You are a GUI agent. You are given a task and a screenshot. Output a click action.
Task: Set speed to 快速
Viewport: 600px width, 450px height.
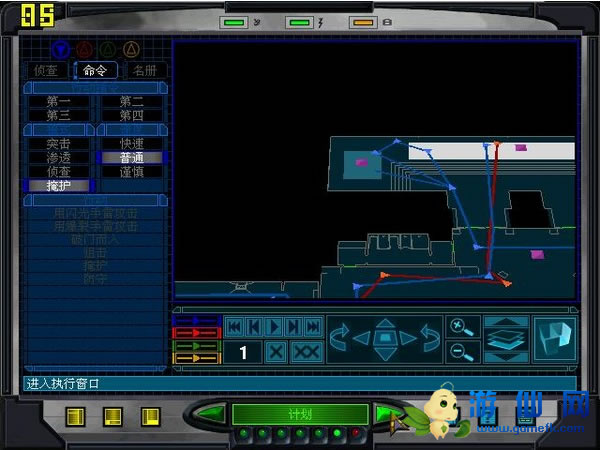(132, 144)
